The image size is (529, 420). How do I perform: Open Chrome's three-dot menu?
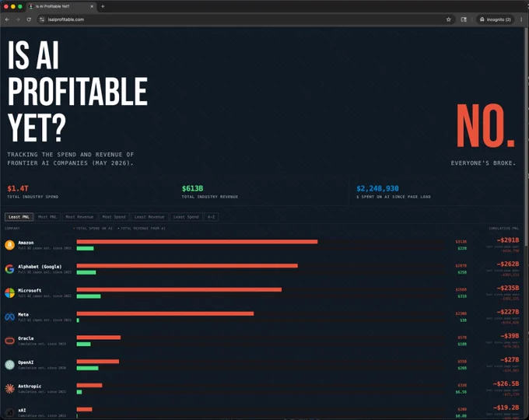point(521,19)
